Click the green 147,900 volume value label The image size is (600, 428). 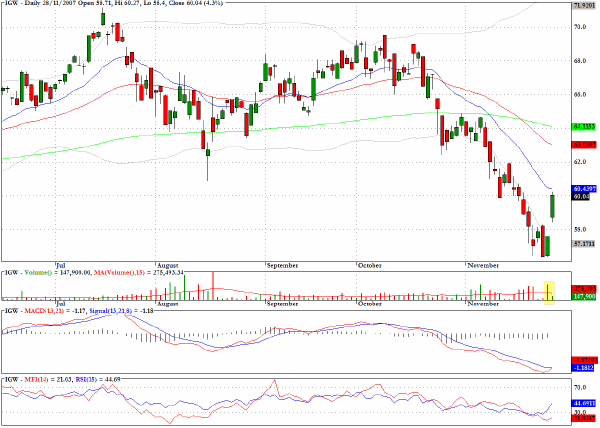584,296
